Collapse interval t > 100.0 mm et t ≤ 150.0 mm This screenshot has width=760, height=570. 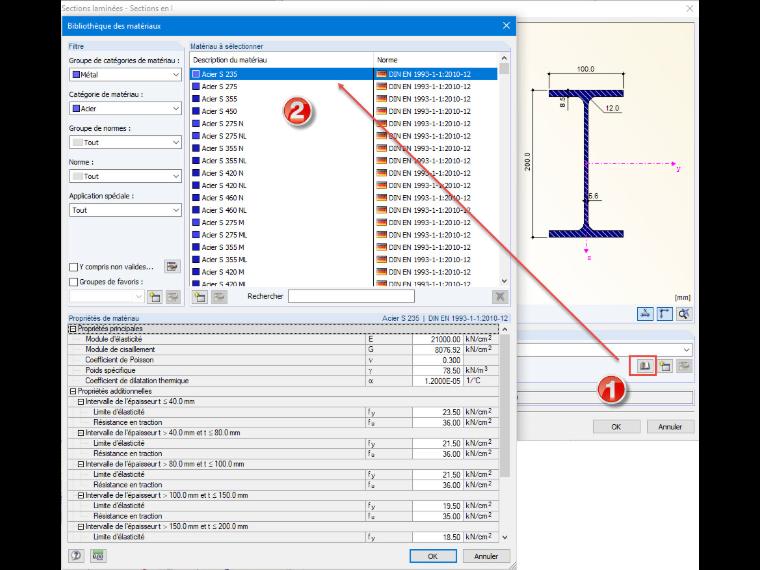[81, 495]
